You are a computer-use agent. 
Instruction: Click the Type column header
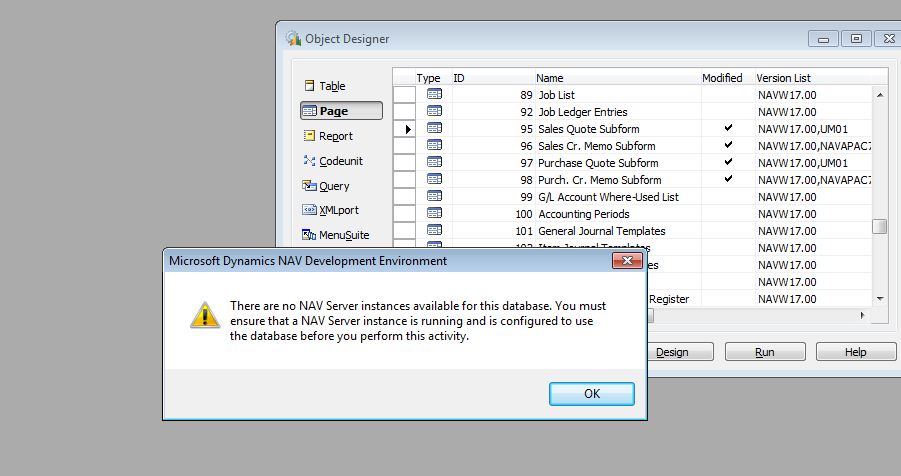433,78
